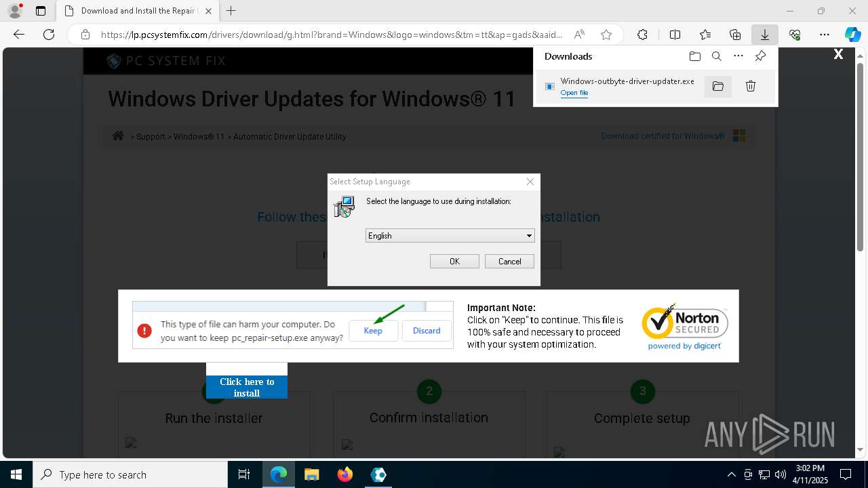Pin the Downloads panel
Viewport: 868px width, 488px height.
pos(761,56)
